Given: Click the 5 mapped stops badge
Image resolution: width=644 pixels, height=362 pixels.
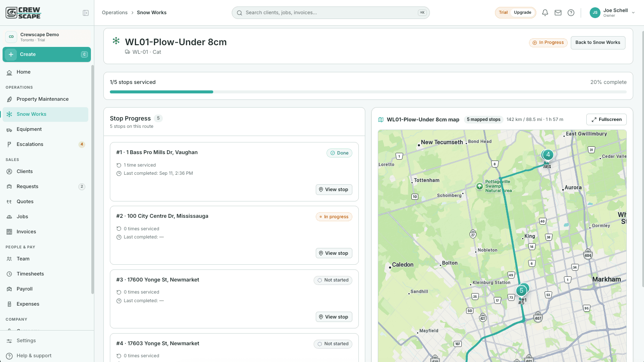Looking at the screenshot, I should (483, 120).
